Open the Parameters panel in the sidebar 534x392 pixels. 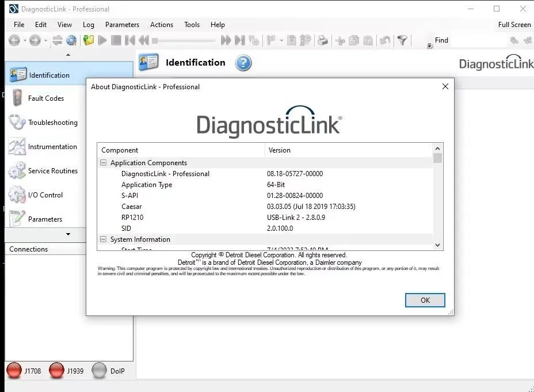(x=45, y=219)
